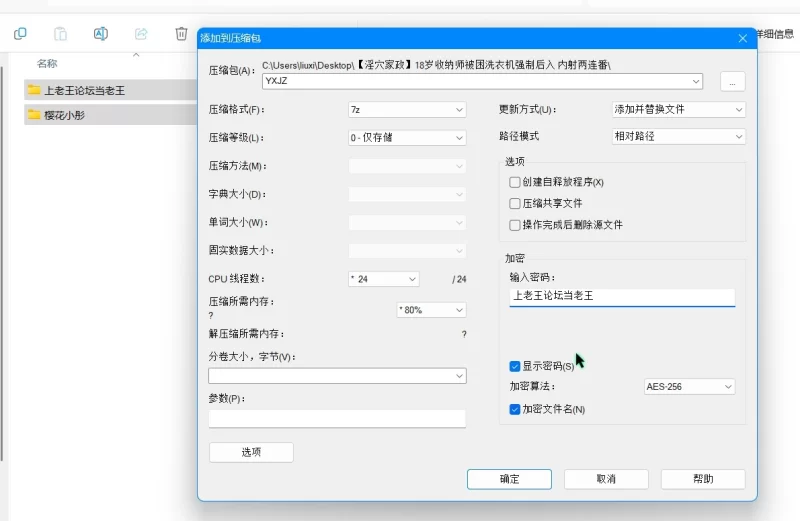This screenshot has width=800, height=521.
Task: Click the 选项 button
Action: [251, 452]
